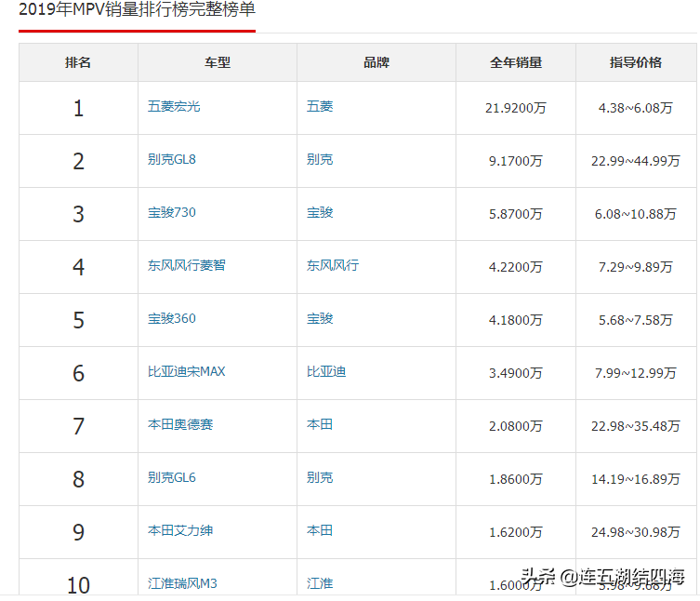700x601 pixels.
Task: Click price range 14.19~16.89万
Action: click(636, 479)
